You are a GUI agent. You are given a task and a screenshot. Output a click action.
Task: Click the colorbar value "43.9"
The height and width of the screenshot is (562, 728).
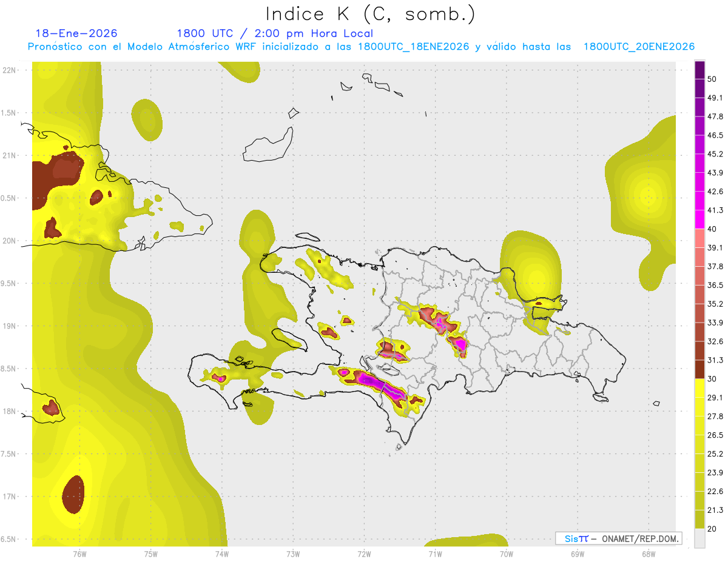pyautogui.click(x=715, y=173)
